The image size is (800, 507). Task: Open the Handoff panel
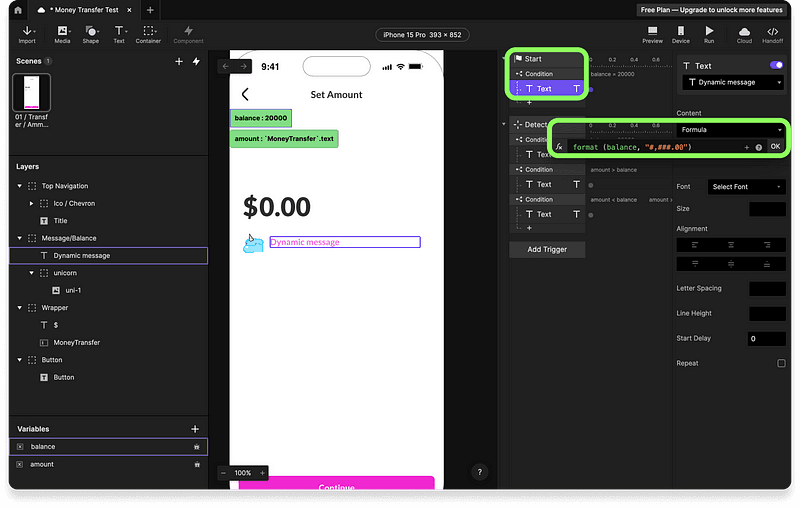(x=772, y=35)
